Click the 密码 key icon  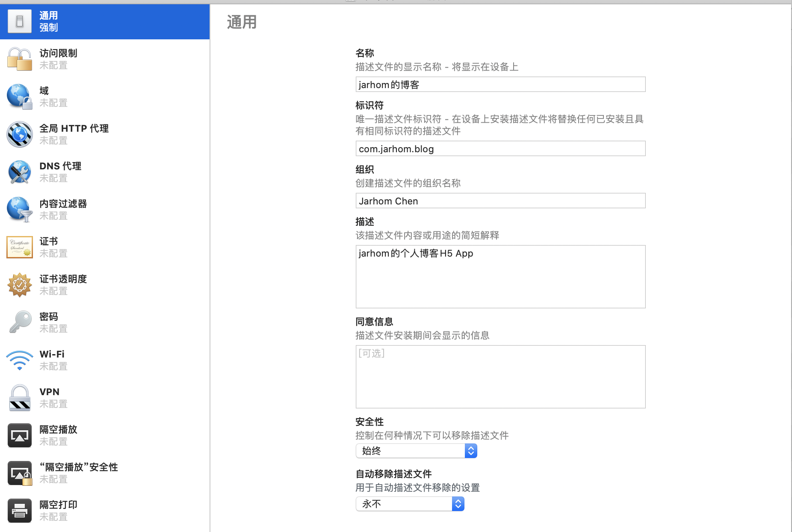[x=19, y=322]
